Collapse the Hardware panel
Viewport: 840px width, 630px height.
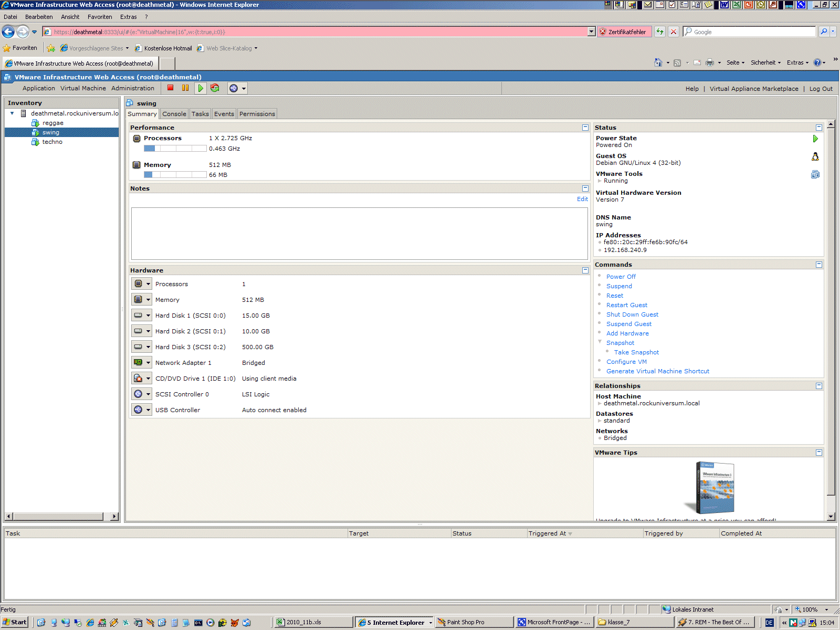[585, 270]
